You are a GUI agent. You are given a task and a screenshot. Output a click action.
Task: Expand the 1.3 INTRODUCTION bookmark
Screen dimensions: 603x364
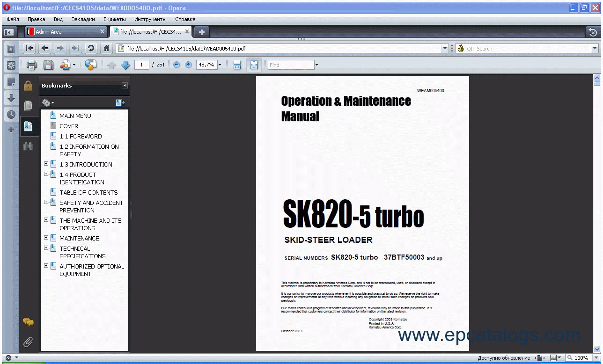(46, 164)
